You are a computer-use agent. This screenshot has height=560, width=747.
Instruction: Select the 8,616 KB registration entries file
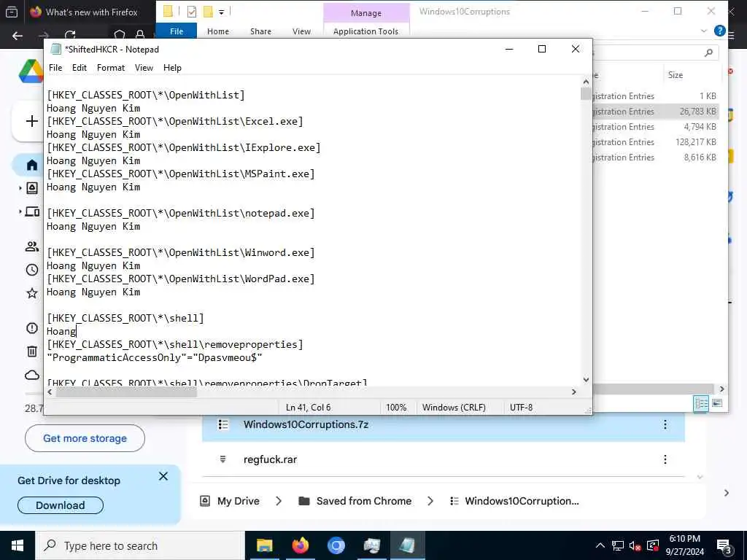click(655, 157)
